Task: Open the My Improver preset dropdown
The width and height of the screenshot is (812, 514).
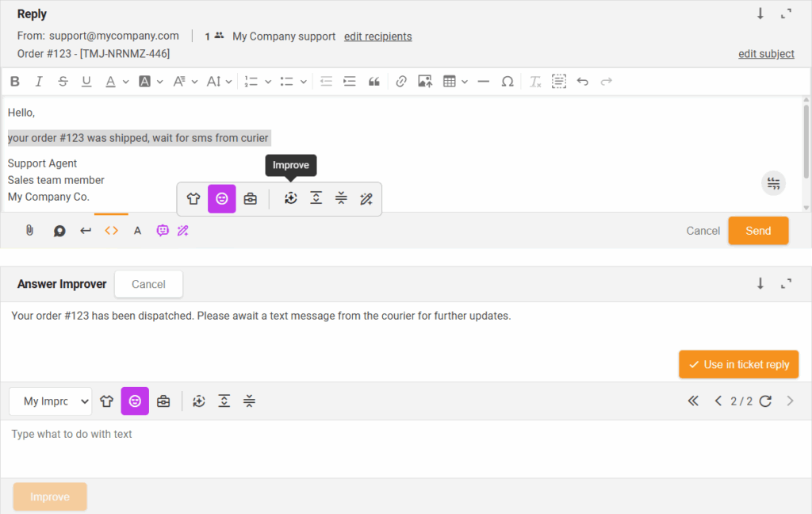Action: tap(50, 401)
